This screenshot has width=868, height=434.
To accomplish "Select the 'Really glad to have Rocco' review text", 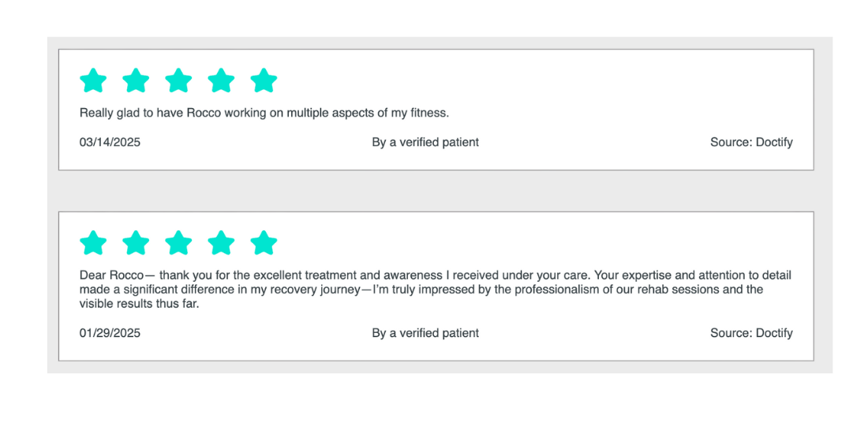I will [264, 114].
